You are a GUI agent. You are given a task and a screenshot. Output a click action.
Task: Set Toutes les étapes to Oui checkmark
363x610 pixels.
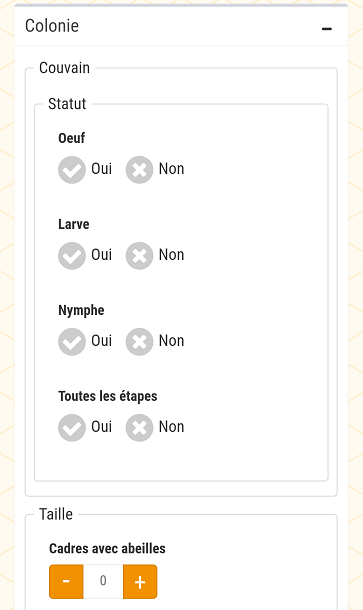click(x=72, y=428)
